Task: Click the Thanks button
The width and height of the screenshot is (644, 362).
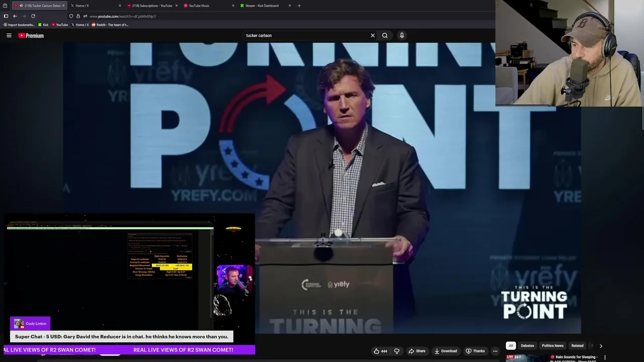Action: coord(475,351)
